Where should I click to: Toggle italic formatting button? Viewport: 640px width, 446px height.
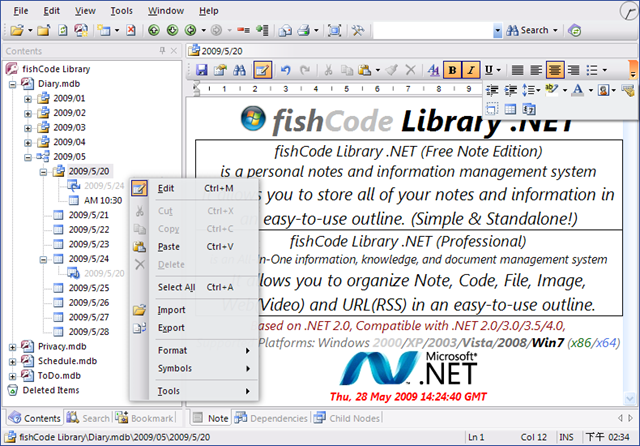471,70
